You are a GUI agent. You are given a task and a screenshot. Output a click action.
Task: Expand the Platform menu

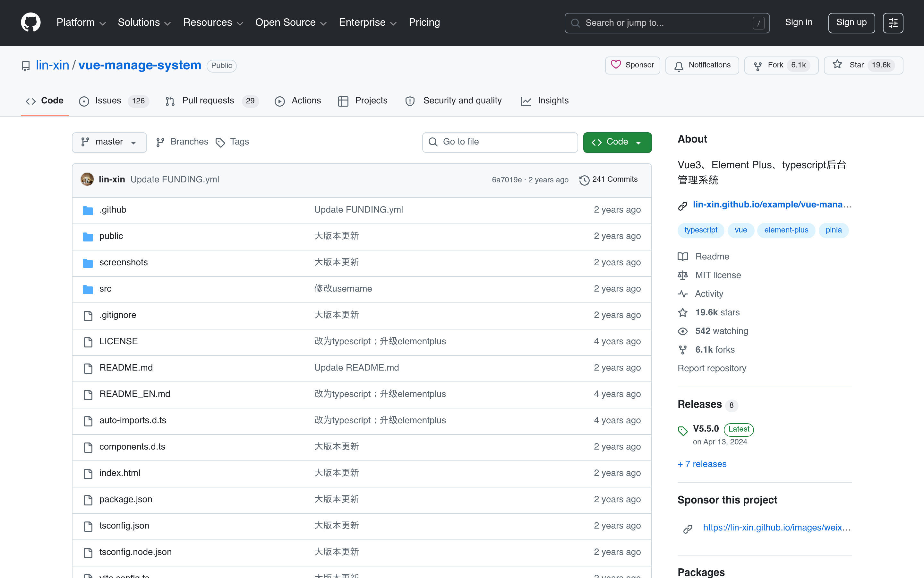pyautogui.click(x=81, y=22)
